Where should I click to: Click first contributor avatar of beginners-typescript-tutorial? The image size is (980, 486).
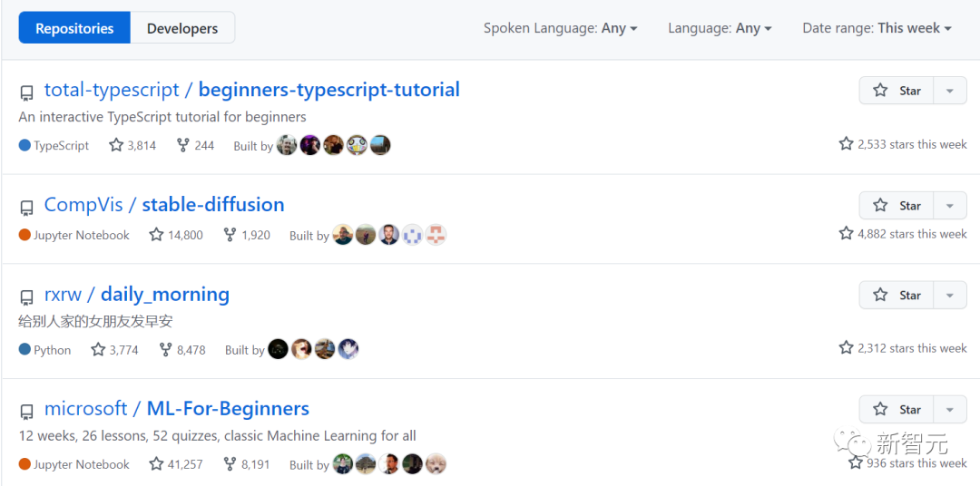pyautogui.click(x=287, y=145)
